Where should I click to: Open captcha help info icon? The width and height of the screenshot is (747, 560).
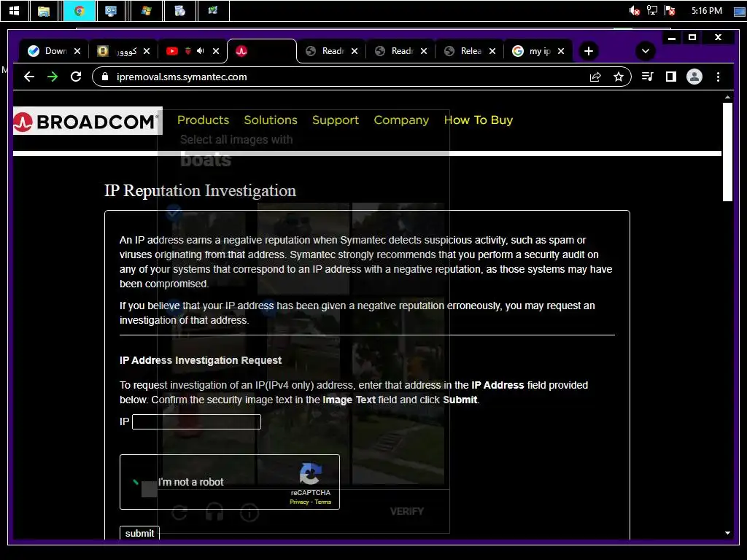249,513
